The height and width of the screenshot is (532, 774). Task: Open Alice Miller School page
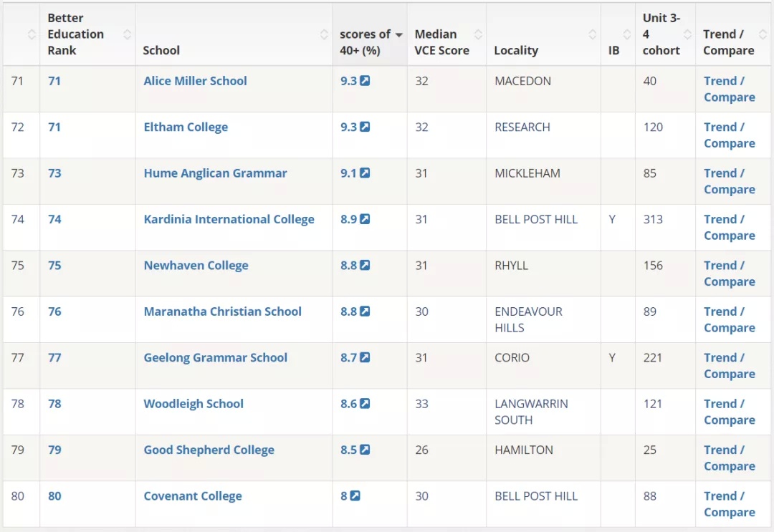(195, 81)
